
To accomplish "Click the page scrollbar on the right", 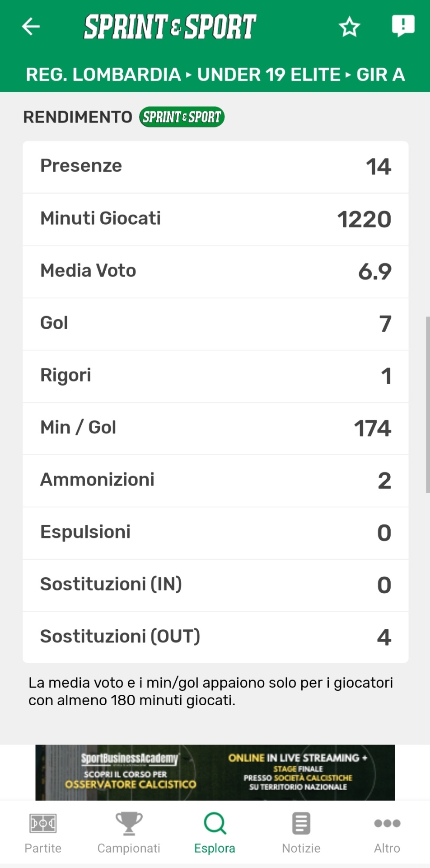I will (x=427, y=405).
